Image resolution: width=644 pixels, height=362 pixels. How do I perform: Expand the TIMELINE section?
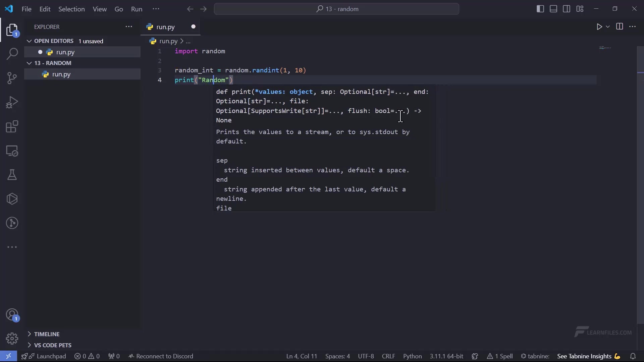click(x=47, y=334)
